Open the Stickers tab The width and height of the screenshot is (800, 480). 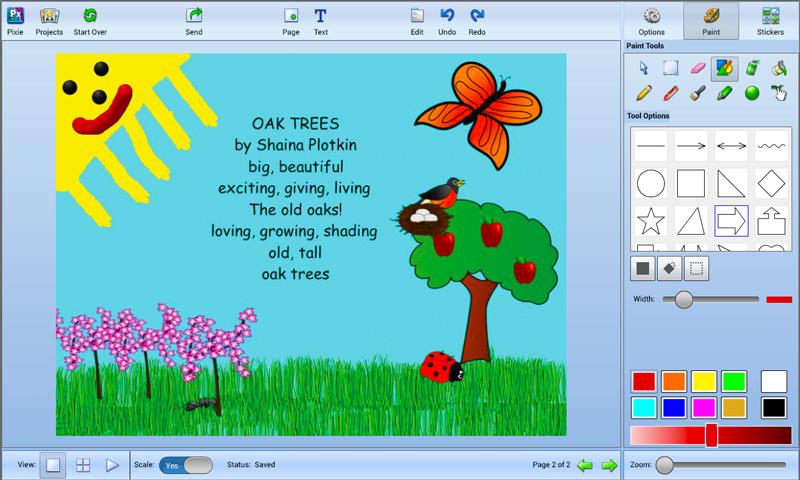[x=770, y=20]
